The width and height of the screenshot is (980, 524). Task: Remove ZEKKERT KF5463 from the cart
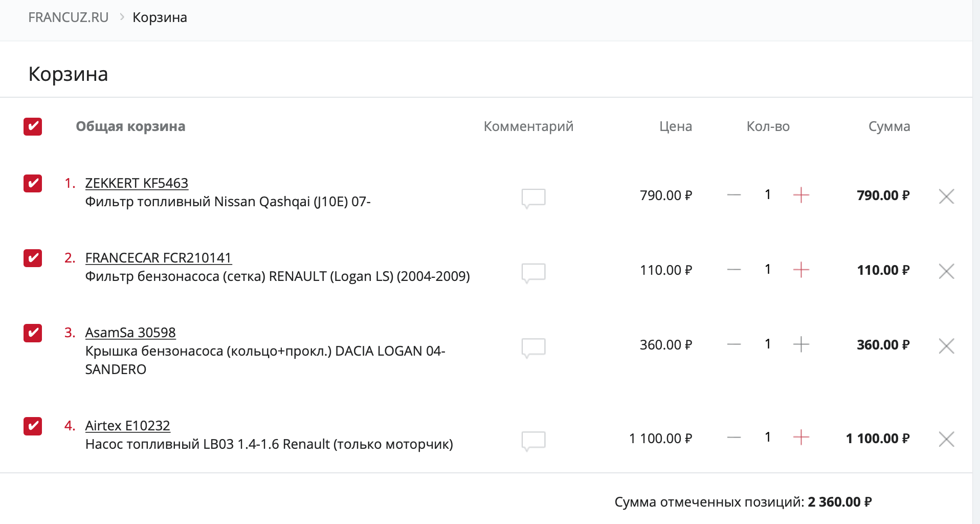click(946, 196)
